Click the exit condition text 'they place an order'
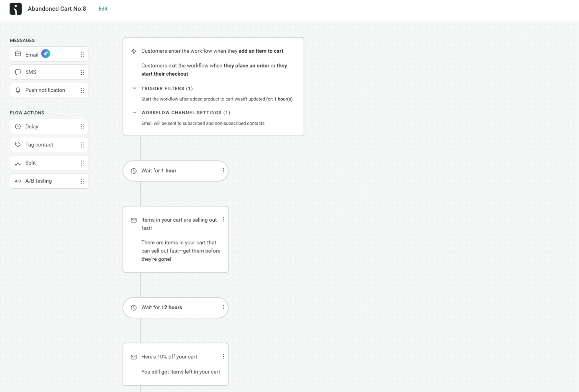The image size is (579, 392). [246, 66]
